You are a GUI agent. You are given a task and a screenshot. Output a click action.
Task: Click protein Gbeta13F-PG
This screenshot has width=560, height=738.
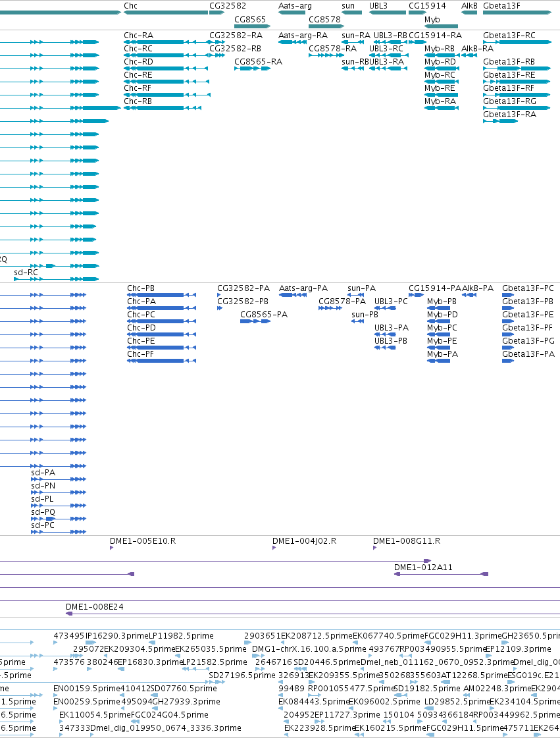coord(528,341)
